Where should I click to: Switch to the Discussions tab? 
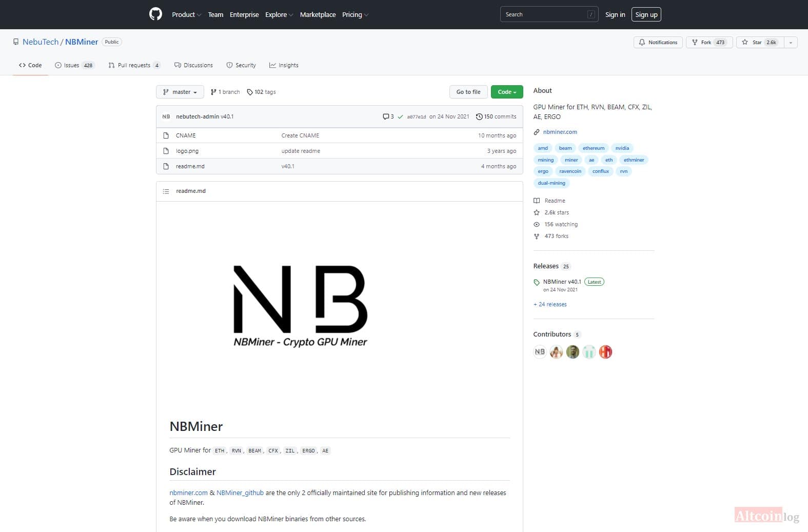coord(193,66)
